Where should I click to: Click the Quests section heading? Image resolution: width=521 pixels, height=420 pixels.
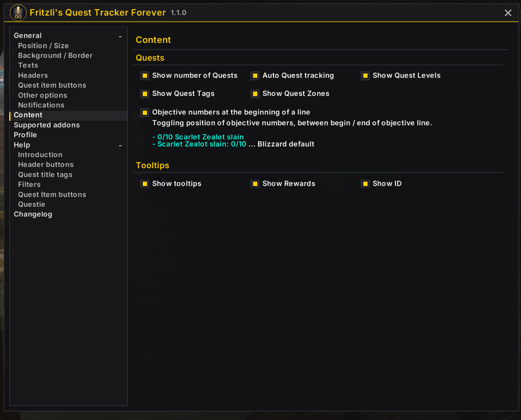tap(150, 58)
